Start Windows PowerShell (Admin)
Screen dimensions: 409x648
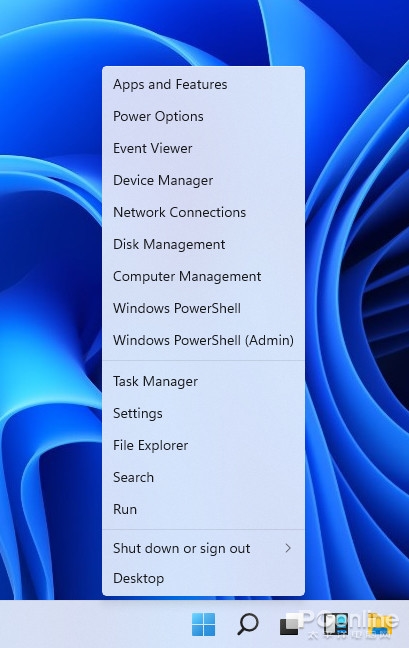pos(203,341)
